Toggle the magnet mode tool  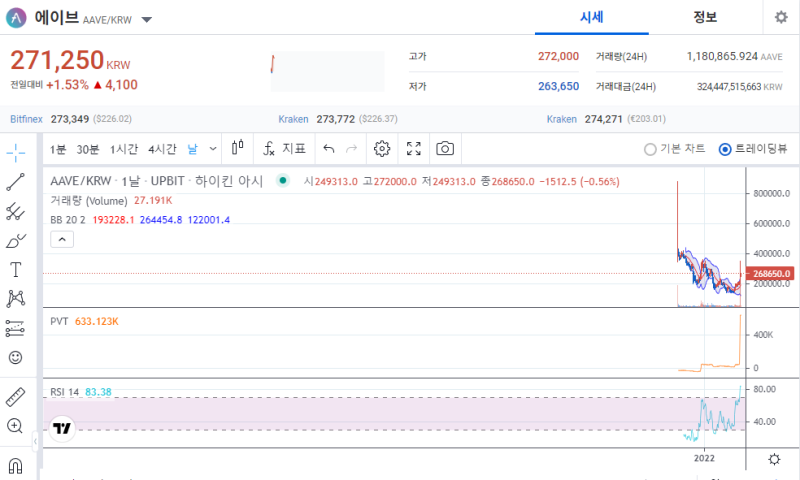(15, 466)
